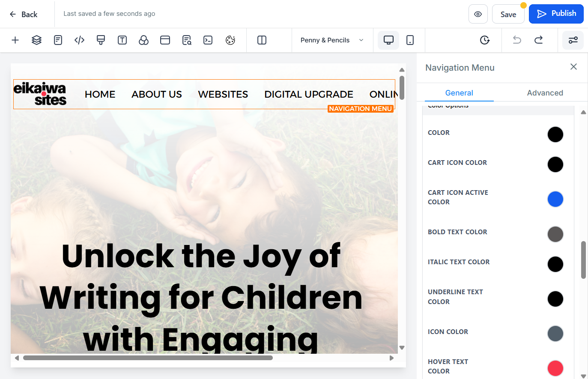Redo the last change
This screenshot has width=588, height=379.
click(539, 40)
